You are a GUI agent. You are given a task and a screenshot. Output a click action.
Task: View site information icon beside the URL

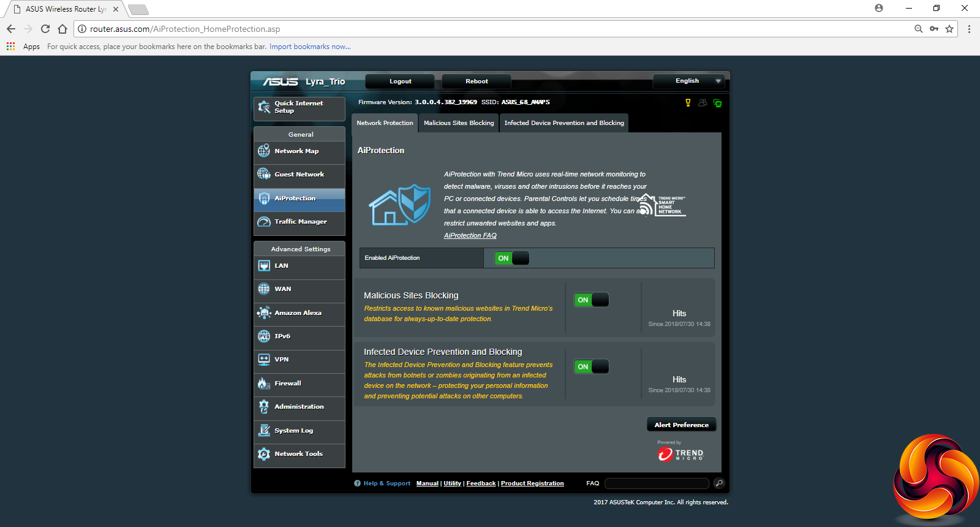[x=82, y=29]
